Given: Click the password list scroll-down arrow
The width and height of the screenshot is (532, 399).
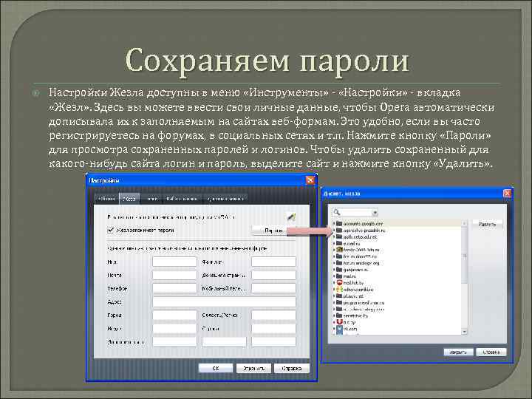Looking at the screenshot, I should (465, 332).
